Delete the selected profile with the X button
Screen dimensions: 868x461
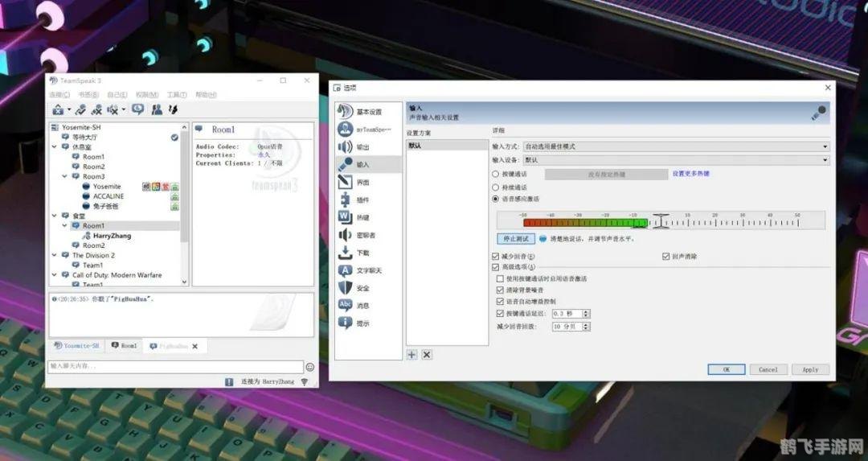pos(427,355)
